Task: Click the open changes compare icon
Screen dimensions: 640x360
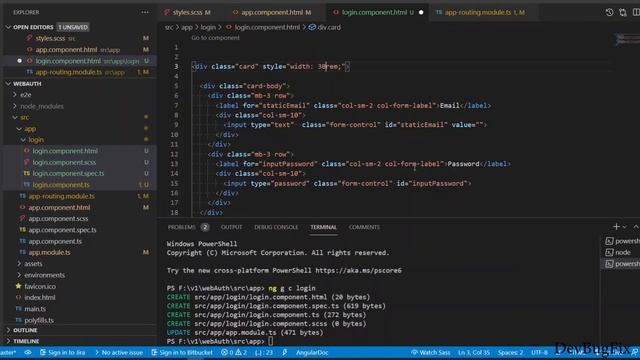Action: (x=623, y=12)
